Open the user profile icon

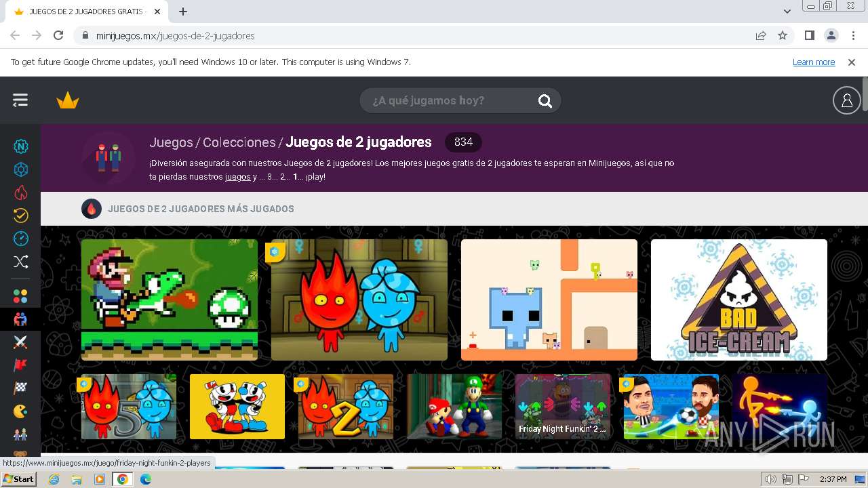pos(846,100)
